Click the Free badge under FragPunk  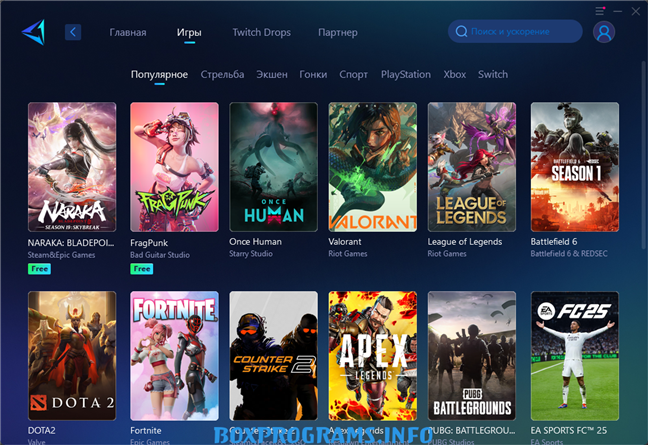[141, 269]
